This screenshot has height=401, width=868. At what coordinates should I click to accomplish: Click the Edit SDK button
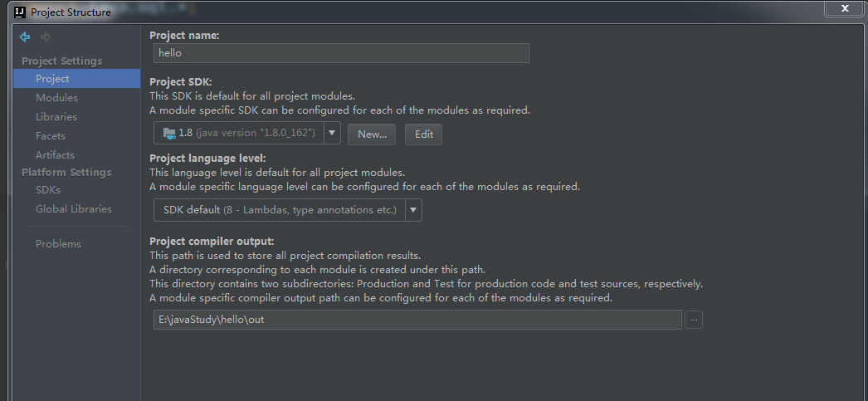424,134
